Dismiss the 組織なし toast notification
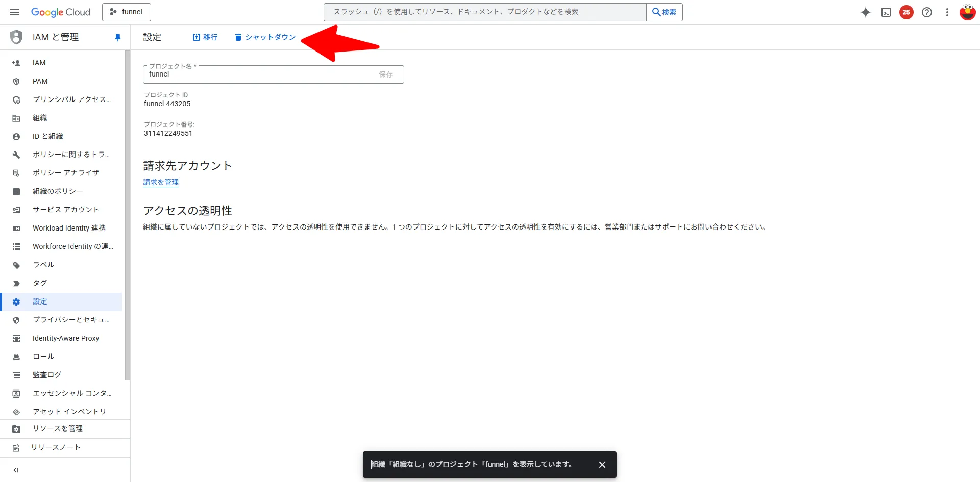 point(602,464)
